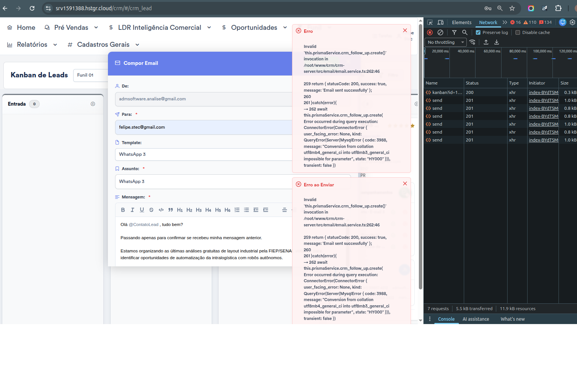The height and width of the screenshot is (392, 577).
Task: Show more DevTools tabs chevron
Action: coord(505,22)
